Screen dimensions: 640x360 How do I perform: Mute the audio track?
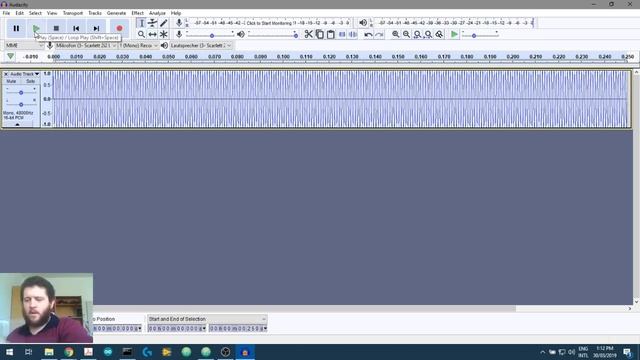(11, 81)
